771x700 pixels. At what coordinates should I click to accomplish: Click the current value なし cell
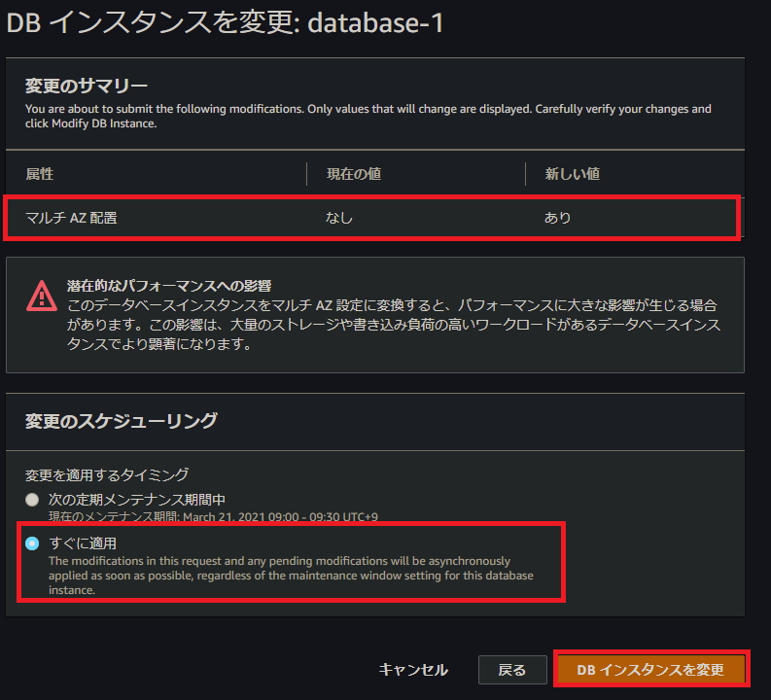pos(339,218)
